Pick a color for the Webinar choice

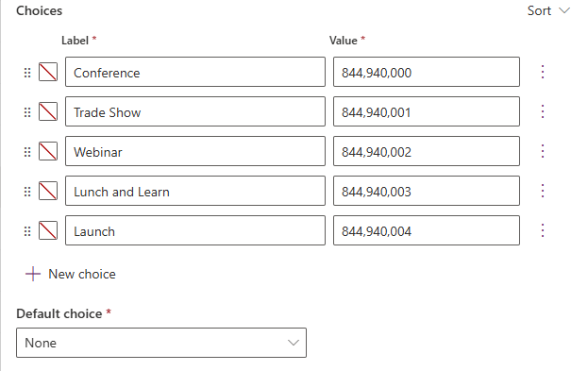click(48, 151)
